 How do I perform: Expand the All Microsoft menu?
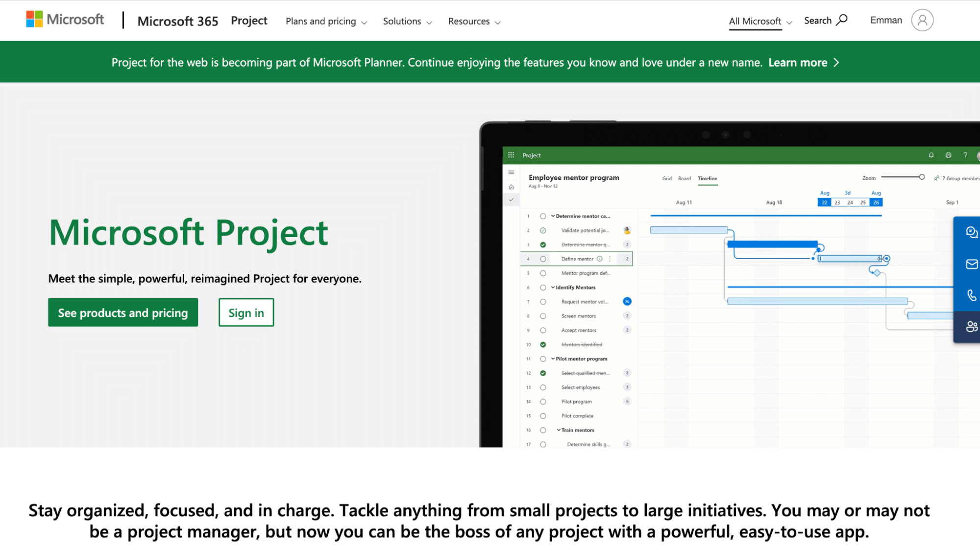(x=760, y=22)
